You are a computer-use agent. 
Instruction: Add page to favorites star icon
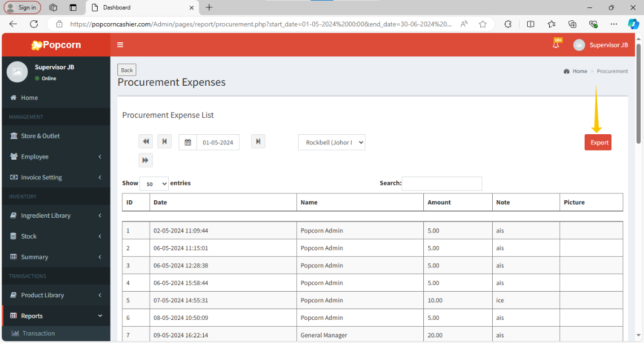coord(483,24)
